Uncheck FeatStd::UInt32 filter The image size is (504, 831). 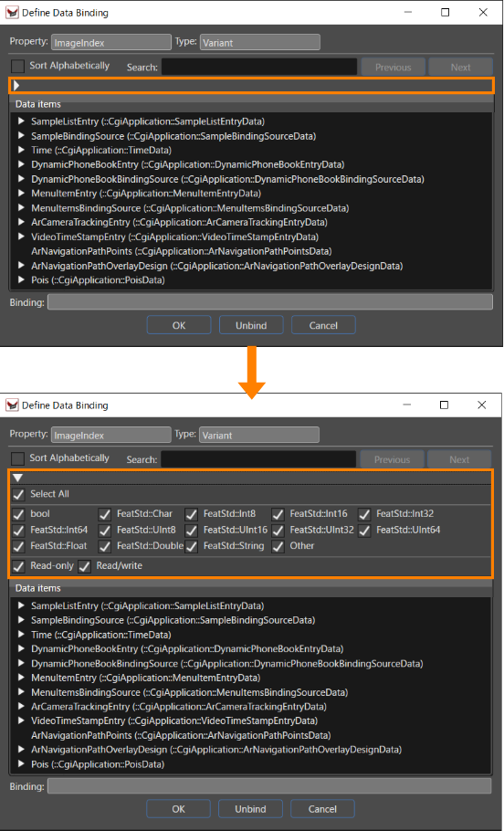pyautogui.click(x=278, y=531)
